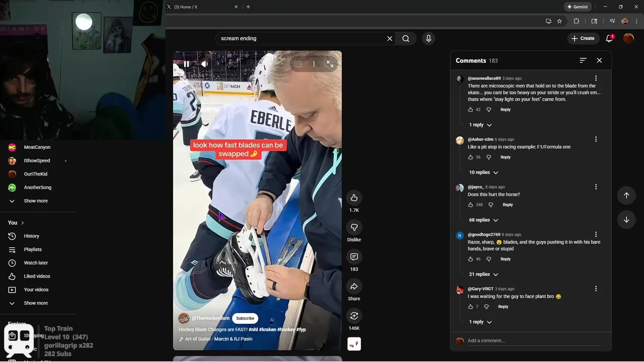Screen dimensions: 644x362
Task: Bookmark this page with the star icon
Action: (559, 21)
